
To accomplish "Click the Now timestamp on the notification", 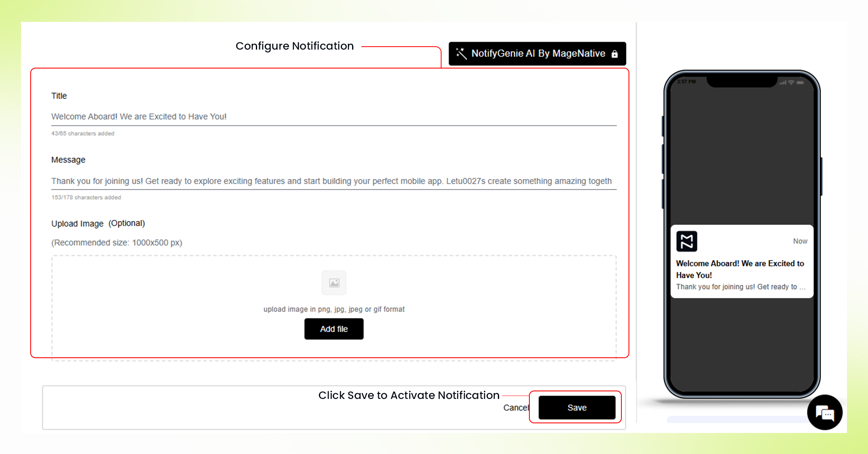I will click(x=800, y=241).
